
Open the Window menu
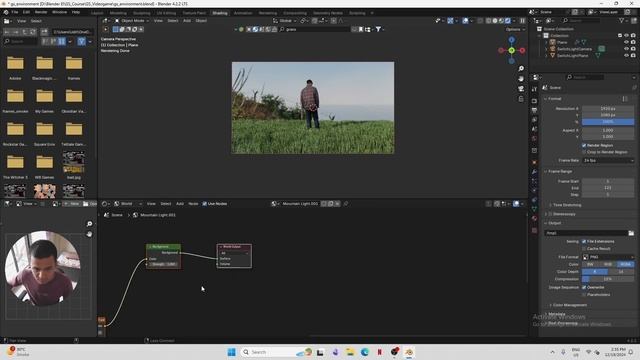(x=60, y=12)
